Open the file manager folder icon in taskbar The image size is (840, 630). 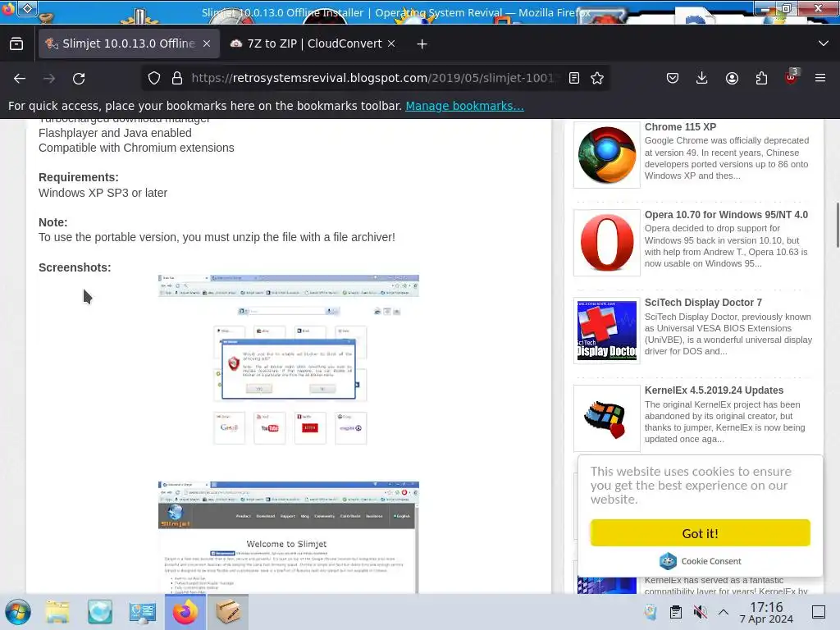(57, 612)
